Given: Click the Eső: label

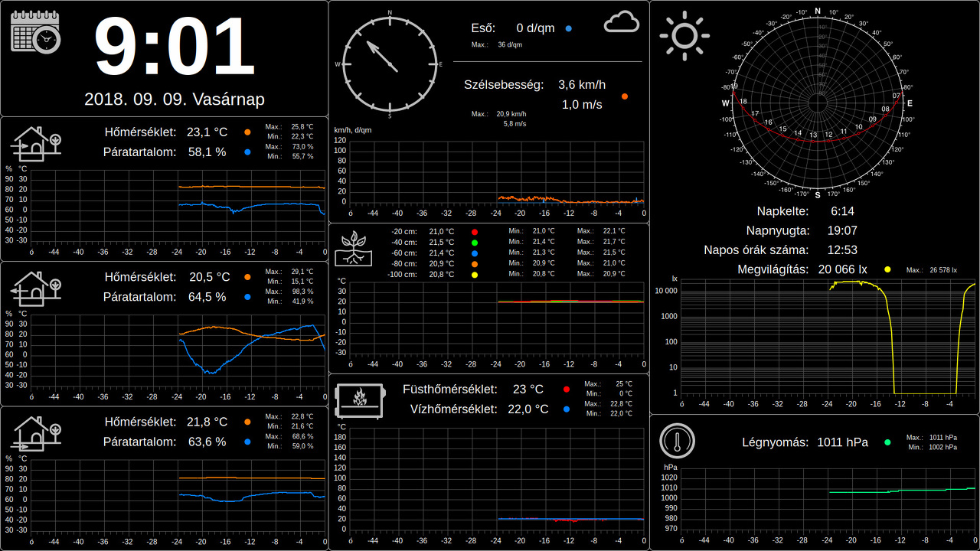Looking at the screenshot, I should pyautogui.click(x=483, y=28).
